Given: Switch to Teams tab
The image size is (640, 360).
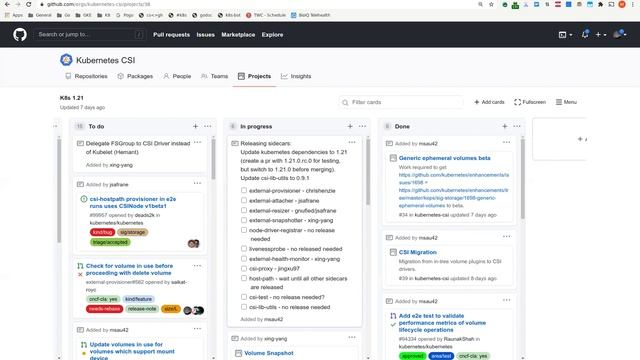Looking at the screenshot, I should (x=215, y=76).
